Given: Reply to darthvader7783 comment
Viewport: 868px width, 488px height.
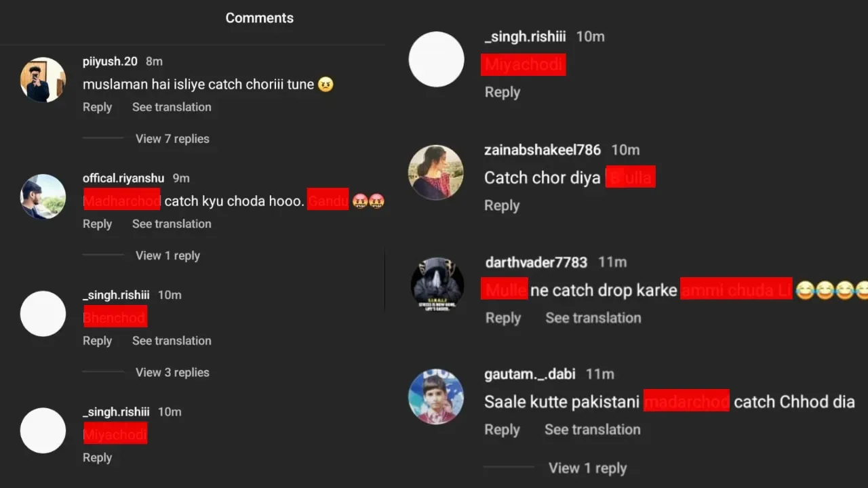Looking at the screenshot, I should [503, 318].
